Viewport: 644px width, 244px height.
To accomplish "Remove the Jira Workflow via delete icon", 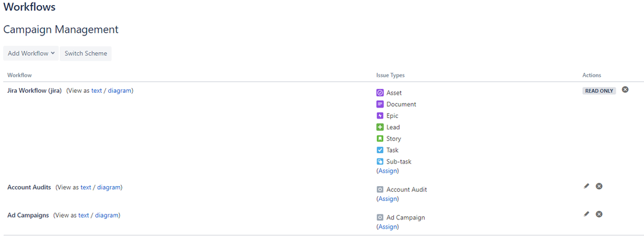I will 625,89.
